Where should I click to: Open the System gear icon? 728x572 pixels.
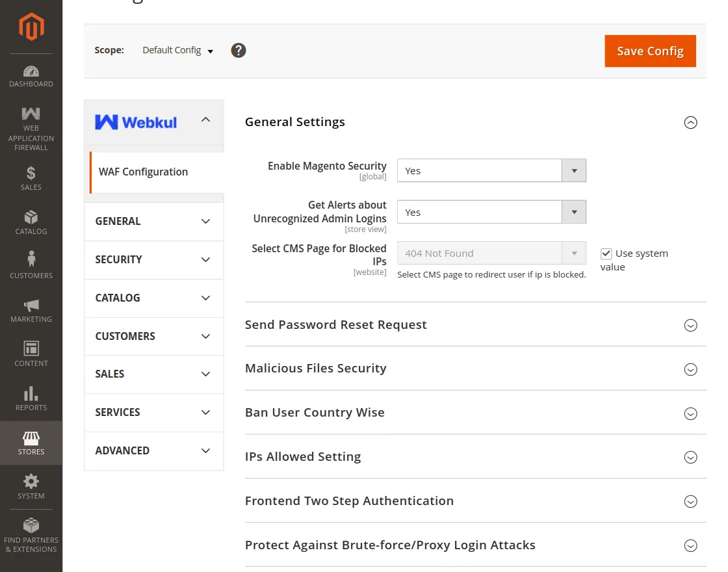pyautogui.click(x=31, y=482)
